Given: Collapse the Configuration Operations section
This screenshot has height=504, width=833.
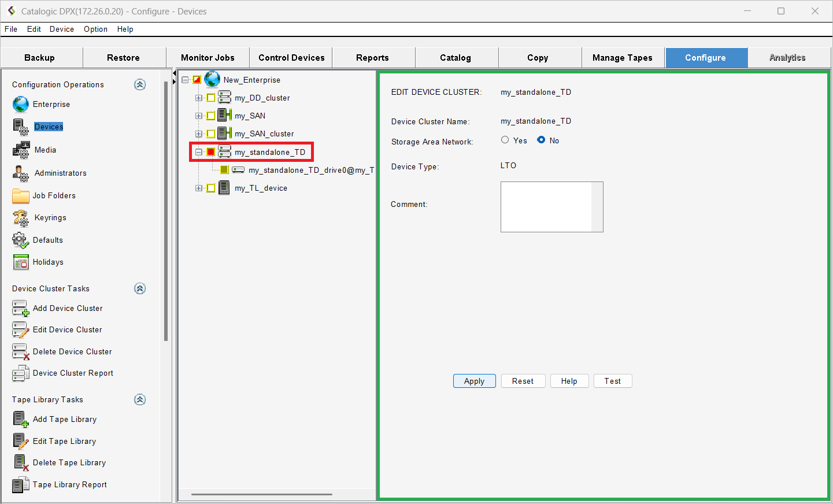Looking at the screenshot, I should point(140,84).
